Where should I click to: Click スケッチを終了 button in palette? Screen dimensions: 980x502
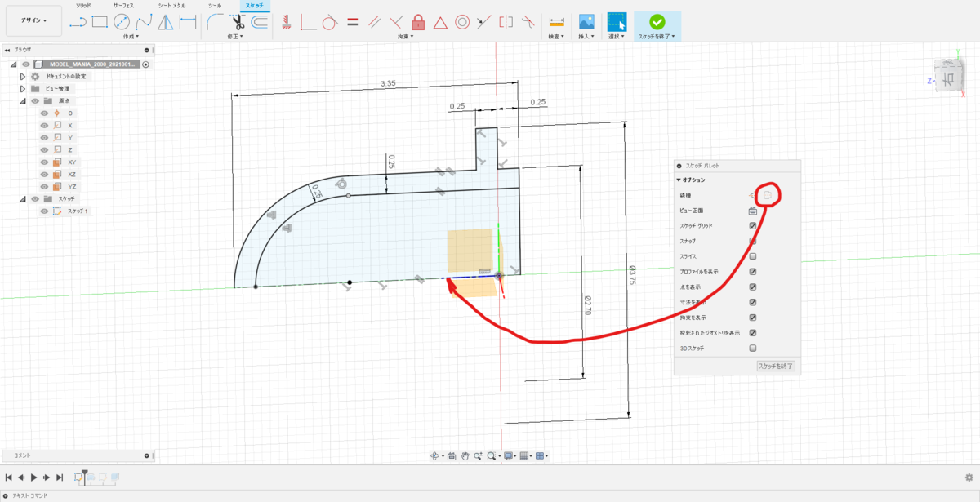[776, 366]
